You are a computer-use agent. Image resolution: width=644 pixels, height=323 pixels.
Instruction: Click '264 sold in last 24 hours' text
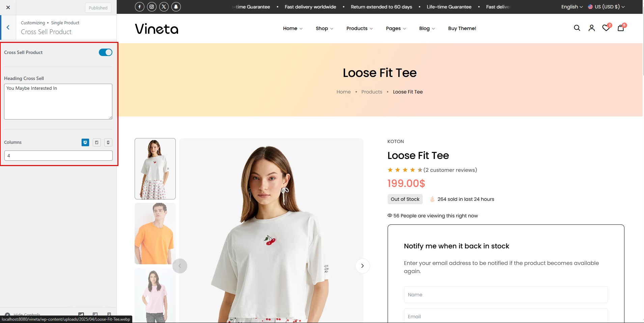tap(466, 199)
